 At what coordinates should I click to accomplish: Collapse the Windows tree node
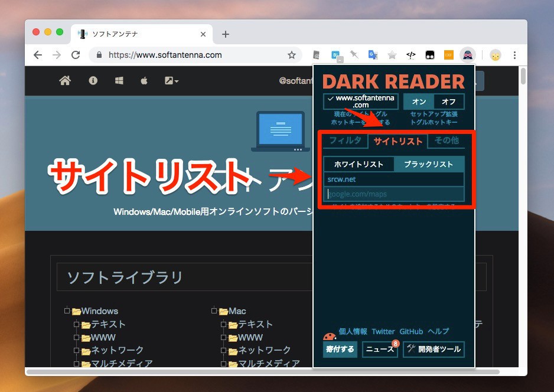click(x=67, y=311)
